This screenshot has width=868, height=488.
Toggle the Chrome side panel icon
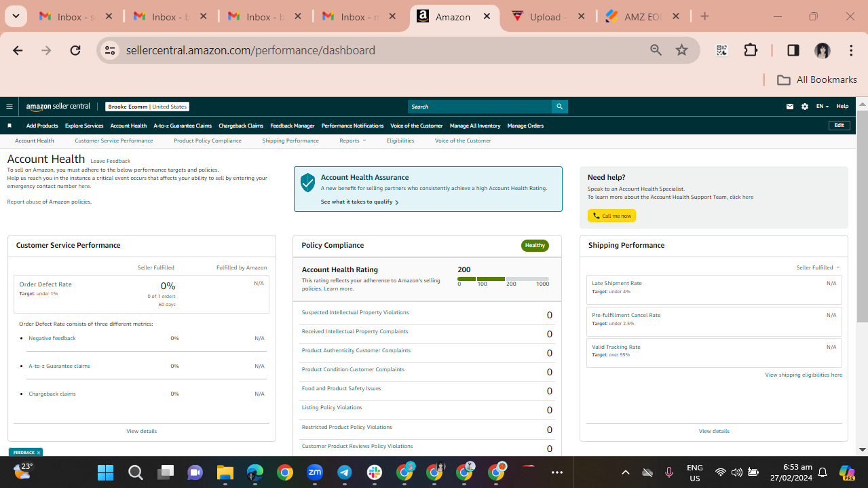[x=793, y=50]
